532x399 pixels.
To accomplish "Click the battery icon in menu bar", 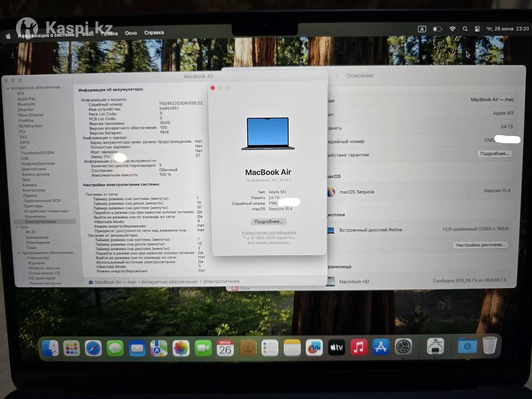I will pyautogui.click(x=438, y=29).
